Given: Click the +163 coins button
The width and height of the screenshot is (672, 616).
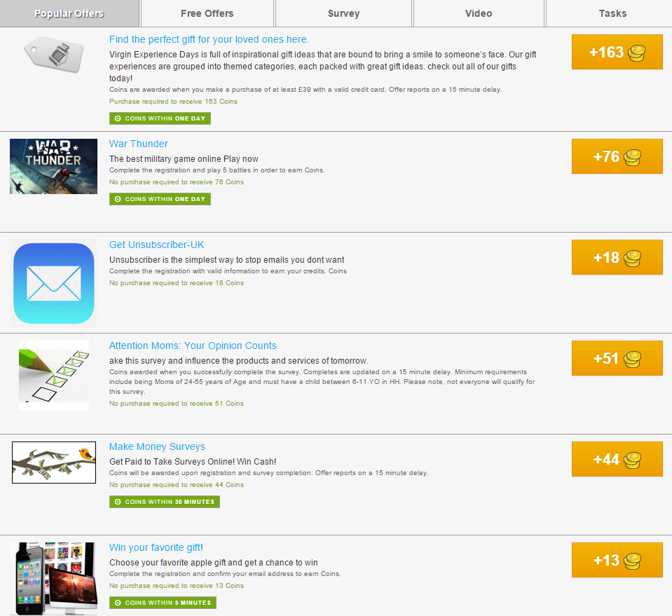Looking at the screenshot, I should (x=617, y=52).
